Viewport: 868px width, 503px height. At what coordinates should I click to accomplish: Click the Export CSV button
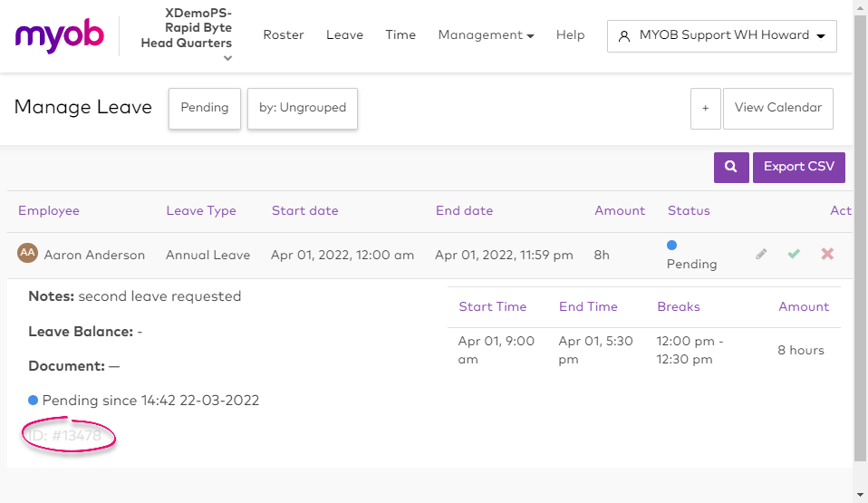tap(798, 167)
